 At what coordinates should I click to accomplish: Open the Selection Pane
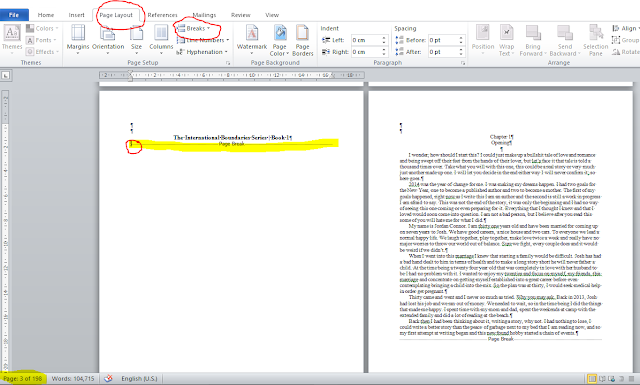click(596, 39)
